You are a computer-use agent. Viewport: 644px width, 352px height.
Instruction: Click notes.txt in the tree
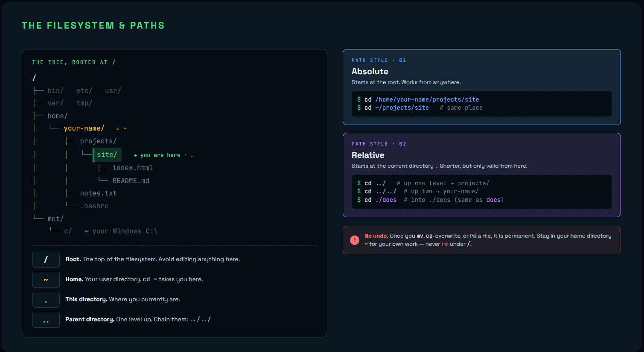98,193
